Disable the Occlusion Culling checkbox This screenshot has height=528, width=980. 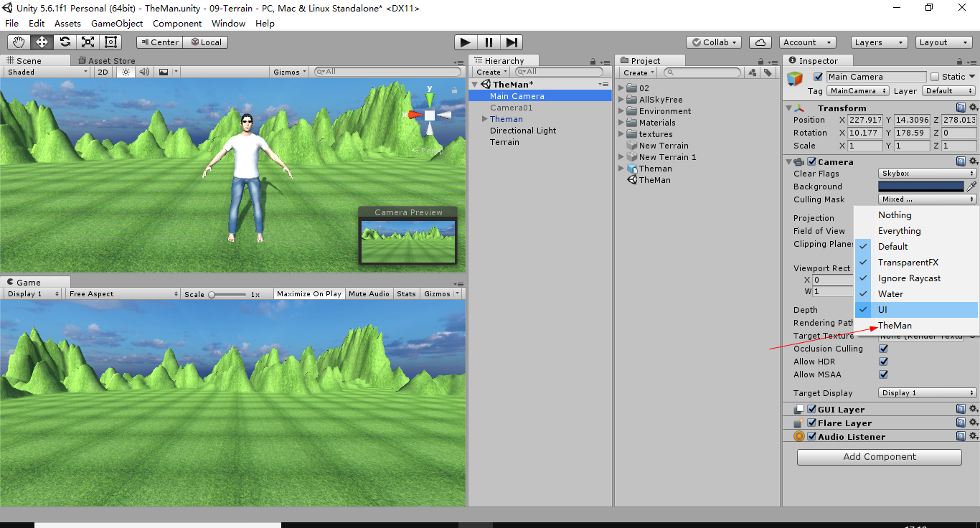pyautogui.click(x=883, y=349)
